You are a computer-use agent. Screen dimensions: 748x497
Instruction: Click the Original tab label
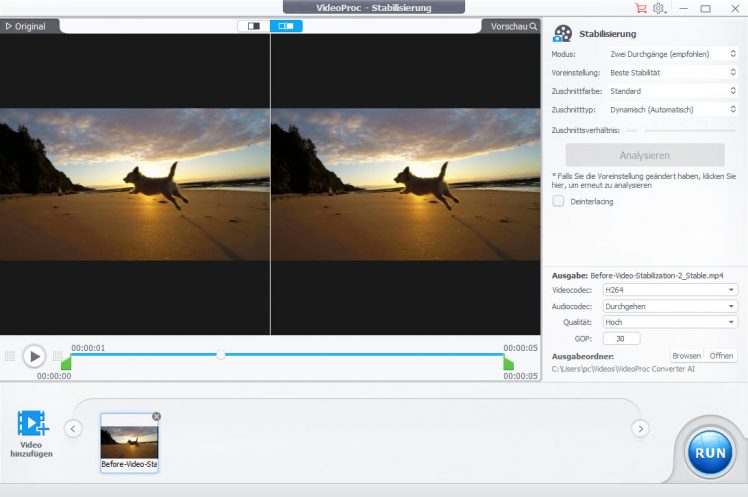click(26, 26)
